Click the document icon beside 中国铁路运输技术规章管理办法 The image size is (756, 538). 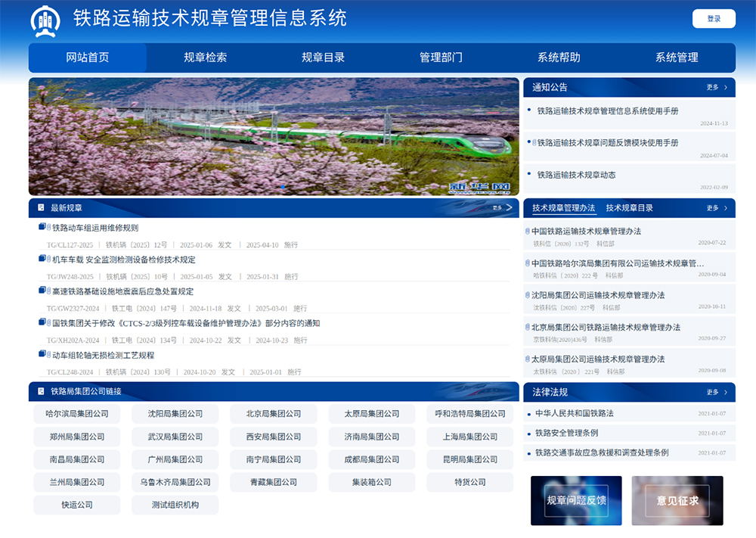click(x=528, y=232)
